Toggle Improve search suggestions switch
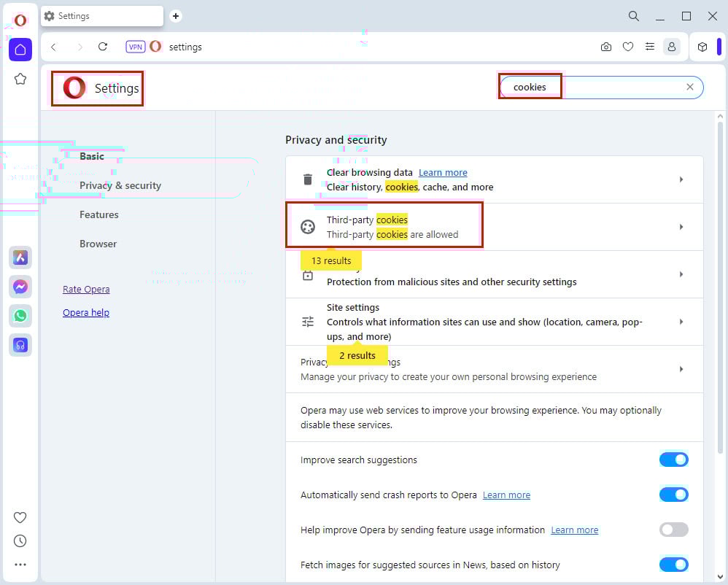The image size is (728, 585). coord(674,460)
